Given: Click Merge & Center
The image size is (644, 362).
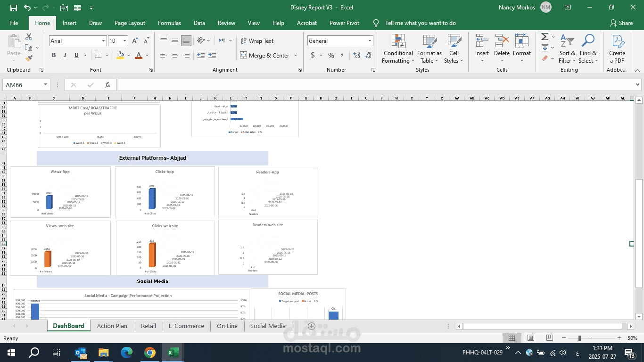Looking at the screenshot, I should 265,56.
